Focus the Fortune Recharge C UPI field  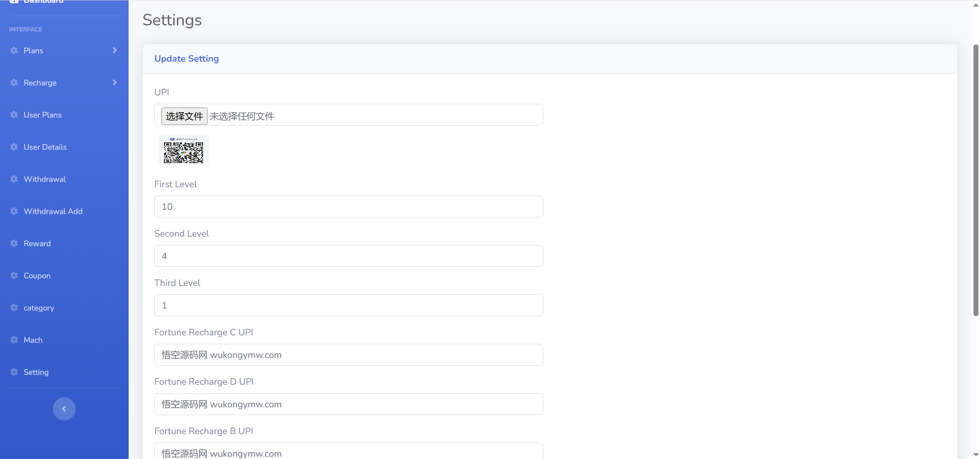tap(348, 355)
